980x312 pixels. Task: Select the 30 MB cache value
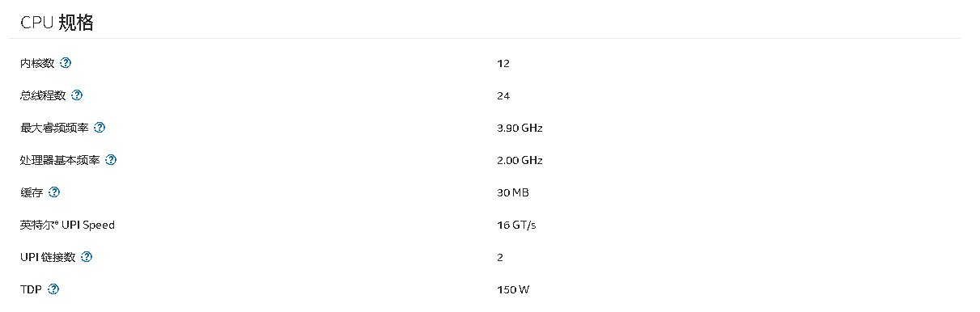[x=513, y=192]
